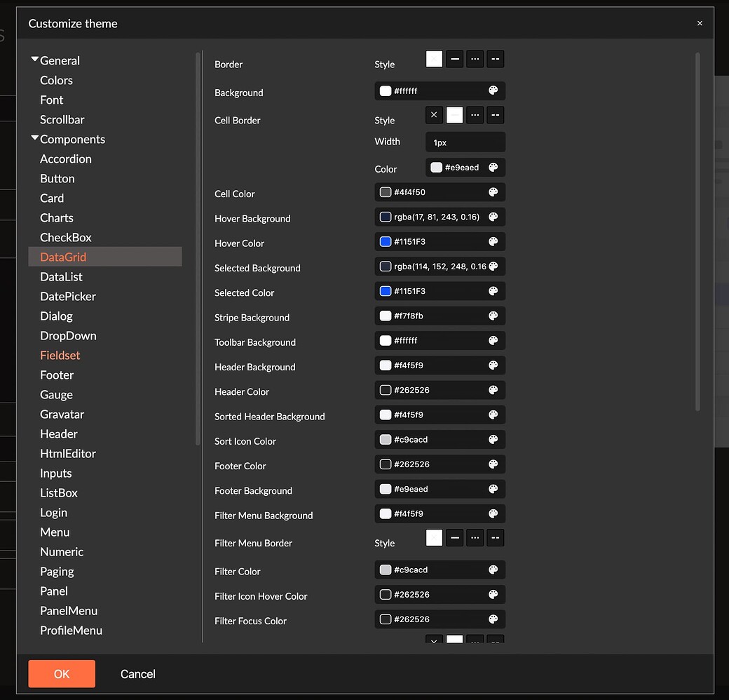Screen dimensions: 729x700
Task: Click the white Background color swatch
Action: (x=385, y=90)
